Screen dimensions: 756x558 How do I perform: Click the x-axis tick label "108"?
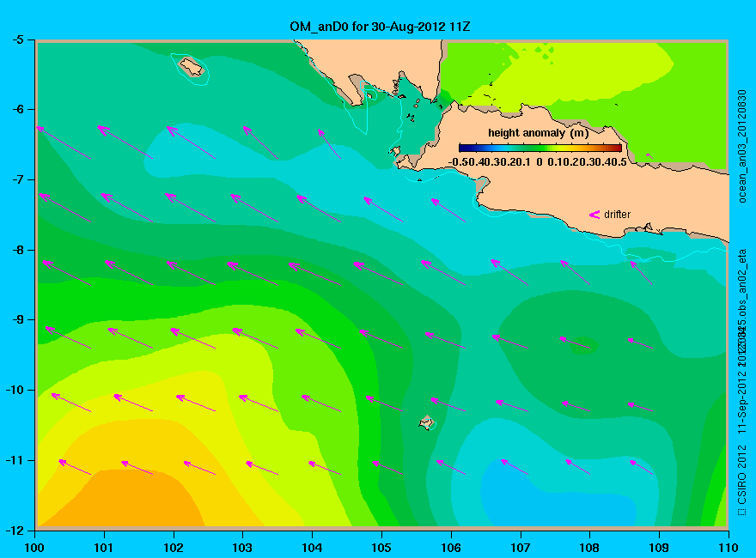click(589, 548)
